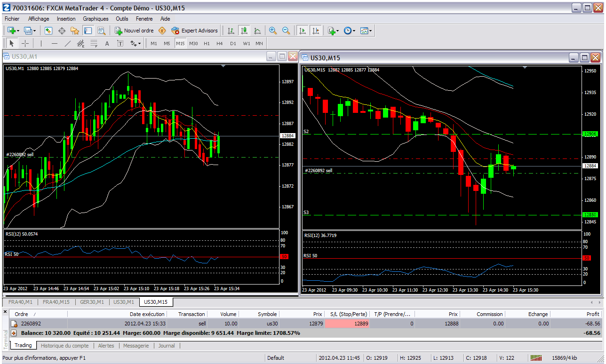Select Fibonacci retracement tool
This screenshot has height=364, width=606.
pos(94,43)
